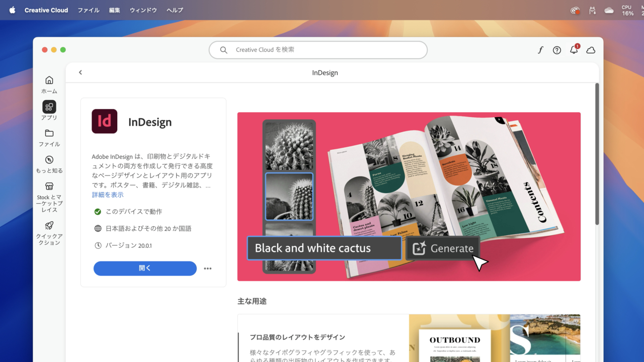The height and width of the screenshot is (362, 644).
Task: Click the cloud icon in macOS menu bar
Action: coord(609,10)
